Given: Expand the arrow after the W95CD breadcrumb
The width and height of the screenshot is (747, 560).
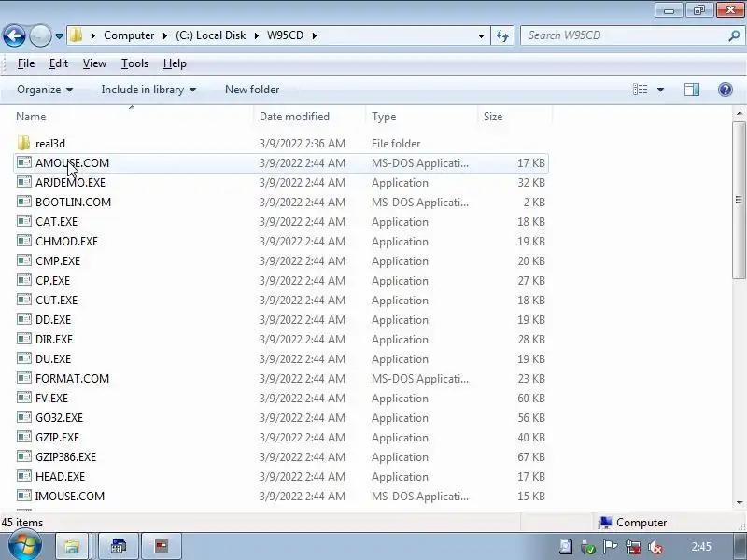Looking at the screenshot, I should 315,35.
